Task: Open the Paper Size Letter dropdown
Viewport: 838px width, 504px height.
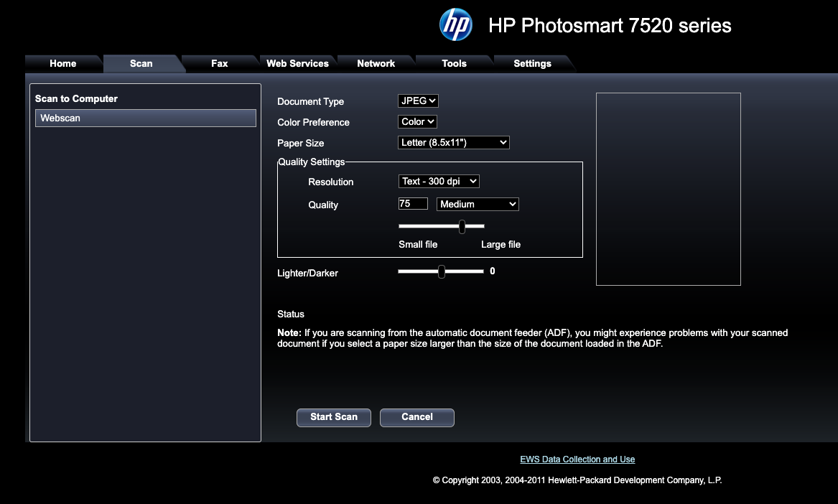Action: [x=454, y=142]
